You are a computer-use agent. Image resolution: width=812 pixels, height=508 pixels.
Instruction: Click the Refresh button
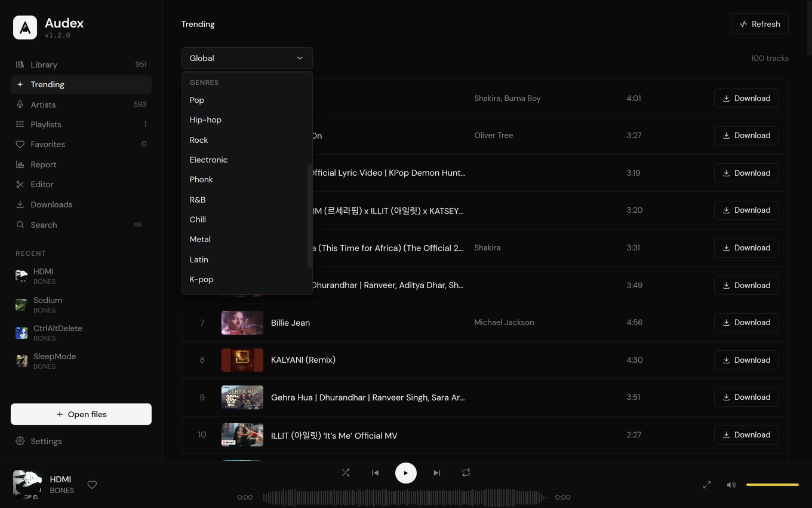point(759,24)
